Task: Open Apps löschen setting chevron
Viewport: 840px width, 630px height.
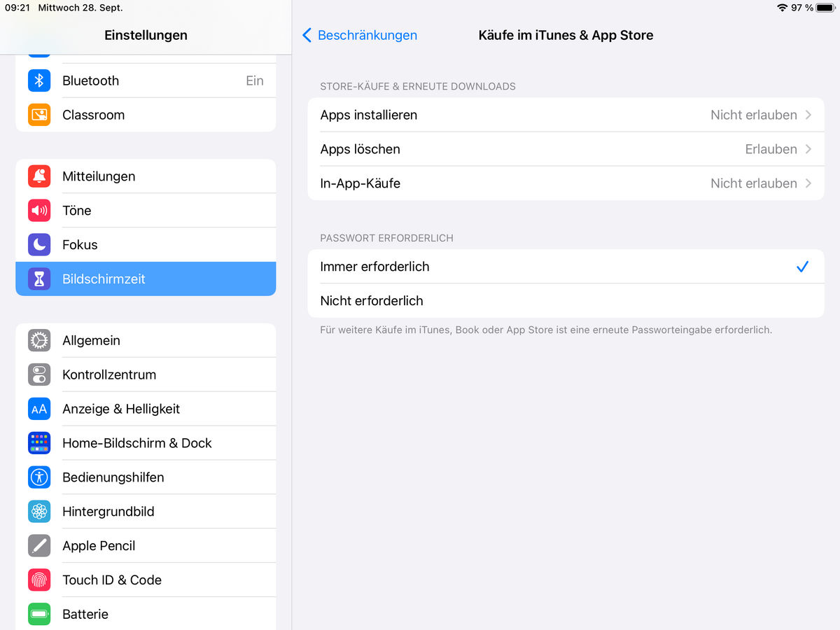Action: point(808,149)
